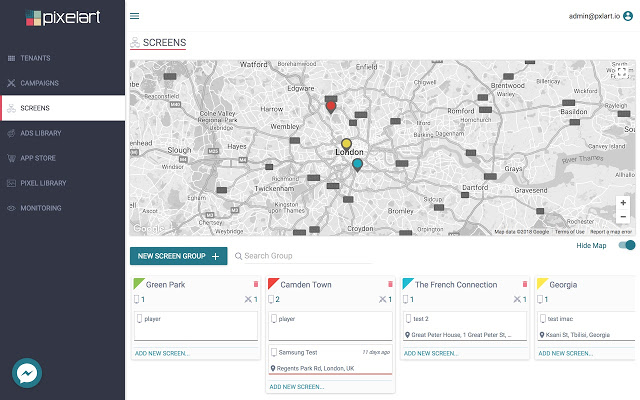Click New Screen Group button
This screenshot has height=400, width=640.
coord(178,256)
